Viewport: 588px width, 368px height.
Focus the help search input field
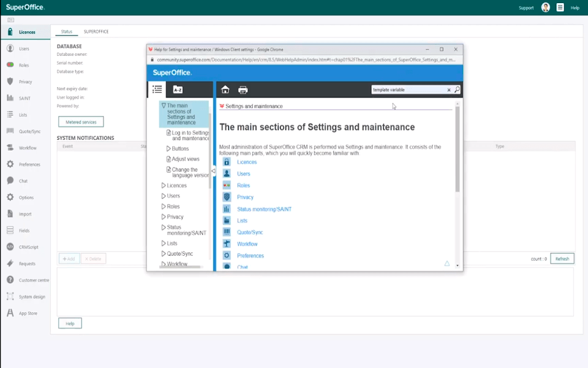coord(409,90)
